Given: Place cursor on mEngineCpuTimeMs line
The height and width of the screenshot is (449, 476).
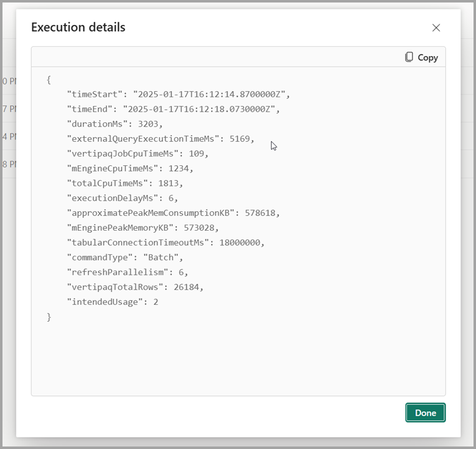Looking at the screenshot, I should coord(130,168).
